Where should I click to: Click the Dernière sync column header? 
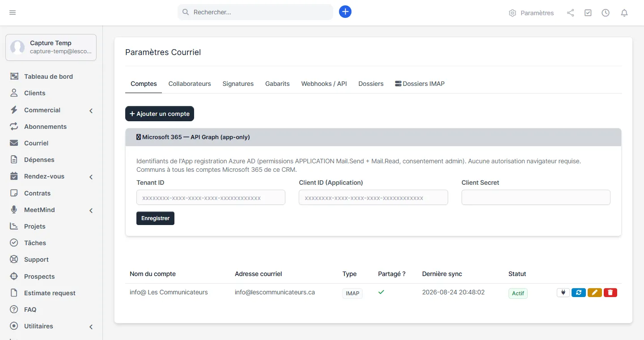coord(442,274)
